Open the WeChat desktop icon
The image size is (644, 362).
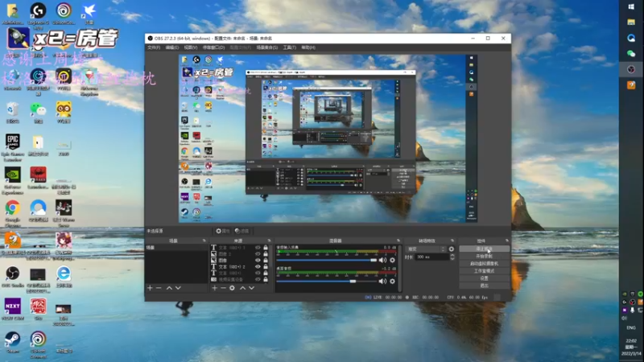[x=38, y=113]
